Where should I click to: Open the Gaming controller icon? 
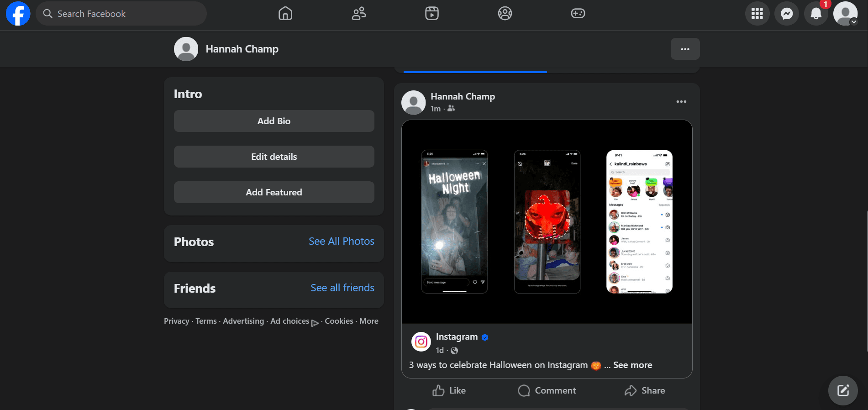pyautogui.click(x=578, y=14)
